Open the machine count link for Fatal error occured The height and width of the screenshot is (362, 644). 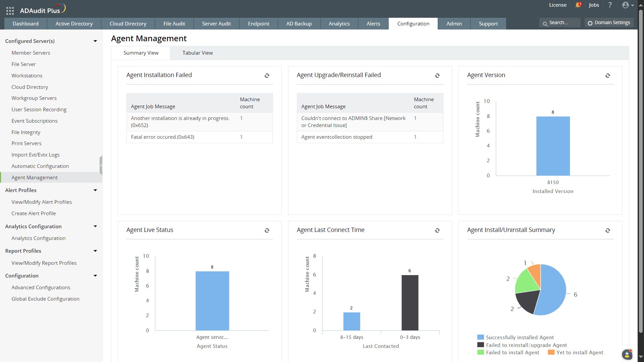241,137
